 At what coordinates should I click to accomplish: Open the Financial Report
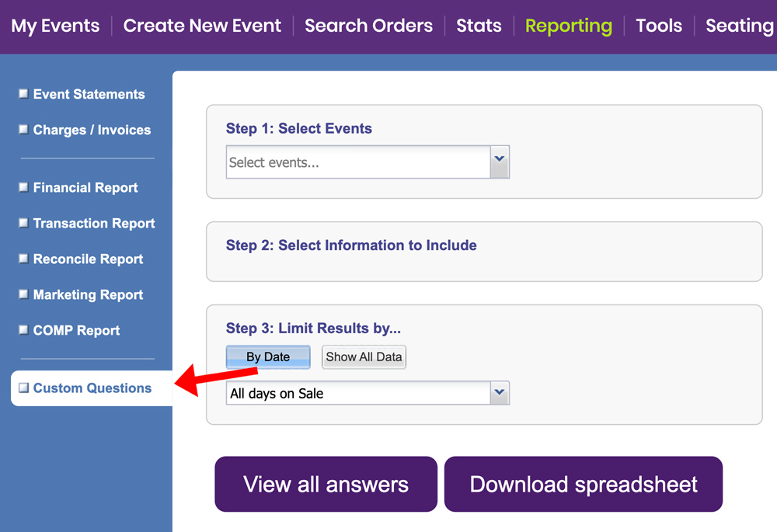pyautogui.click(x=85, y=188)
